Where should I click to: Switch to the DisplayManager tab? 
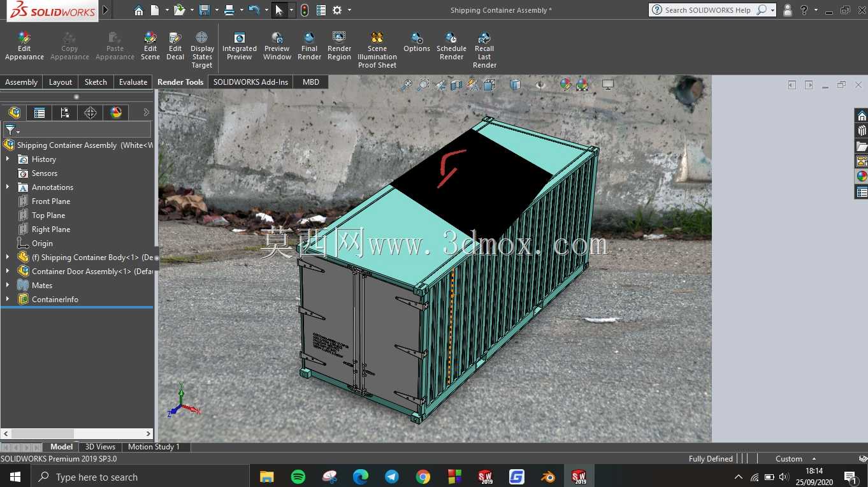116,113
